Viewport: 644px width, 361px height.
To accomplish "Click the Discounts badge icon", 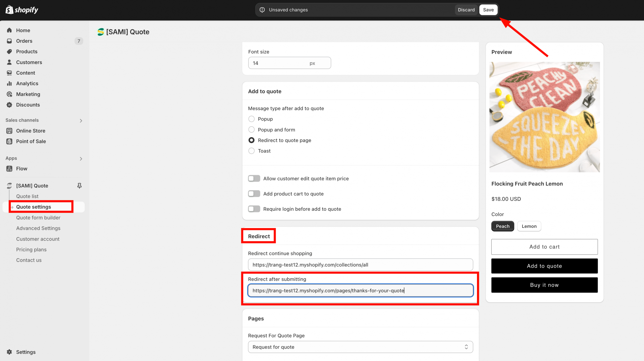I will (9, 105).
